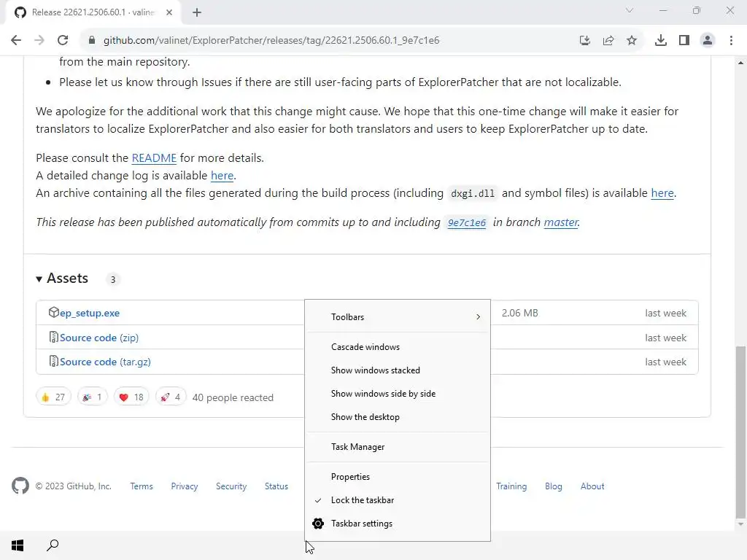Screen dimensions: 747x560
Task: Open commit 9e7c1e6 link
Action: 467,222
